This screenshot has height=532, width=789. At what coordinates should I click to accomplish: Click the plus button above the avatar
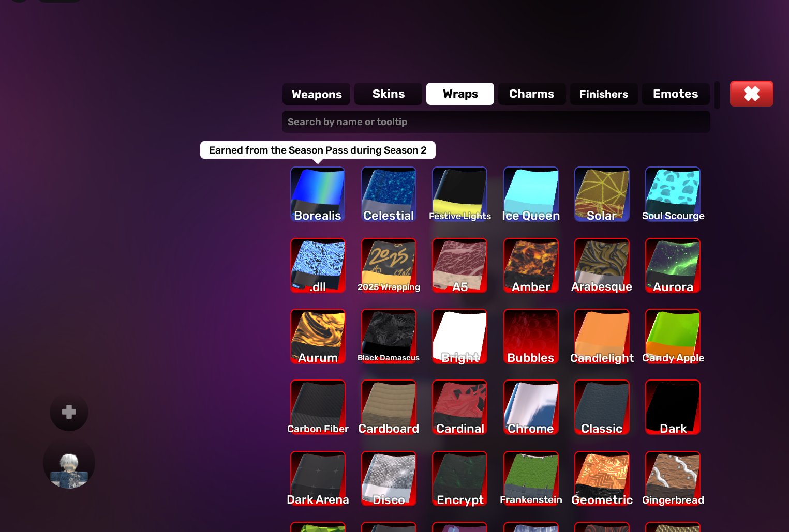(x=69, y=412)
